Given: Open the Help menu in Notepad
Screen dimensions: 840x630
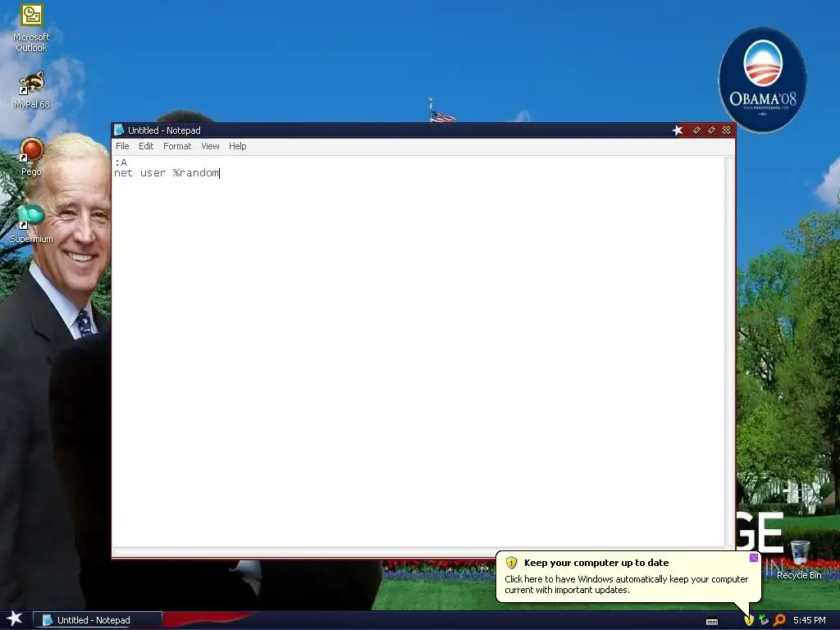Looking at the screenshot, I should click(x=237, y=146).
